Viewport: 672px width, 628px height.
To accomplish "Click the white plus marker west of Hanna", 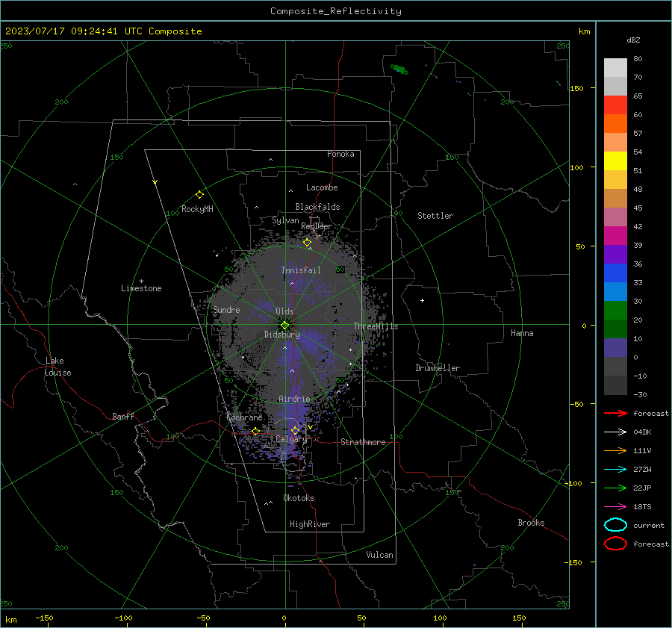I will point(422,300).
